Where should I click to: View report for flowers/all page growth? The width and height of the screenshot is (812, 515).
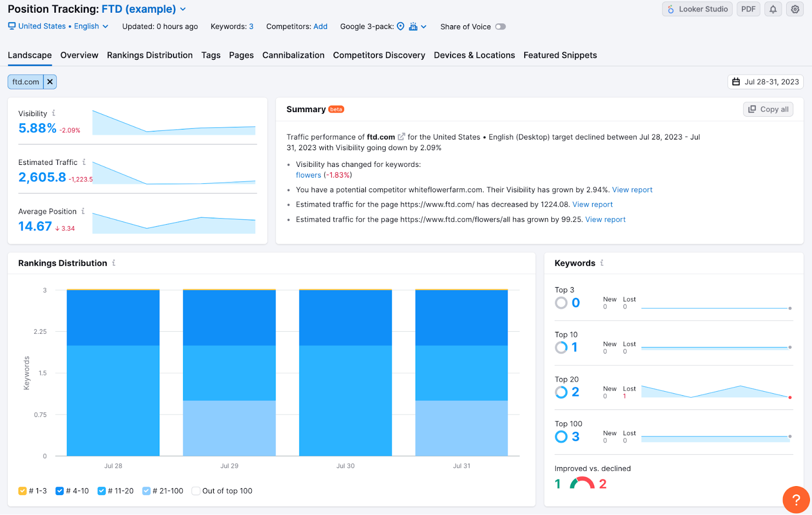click(x=605, y=219)
